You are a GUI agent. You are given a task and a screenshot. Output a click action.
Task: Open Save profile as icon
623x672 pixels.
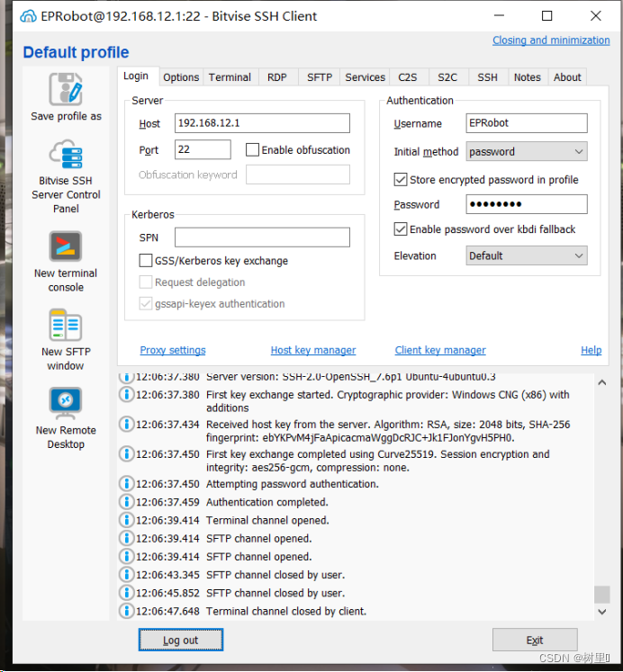pyautogui.click(x=66, y=89)
